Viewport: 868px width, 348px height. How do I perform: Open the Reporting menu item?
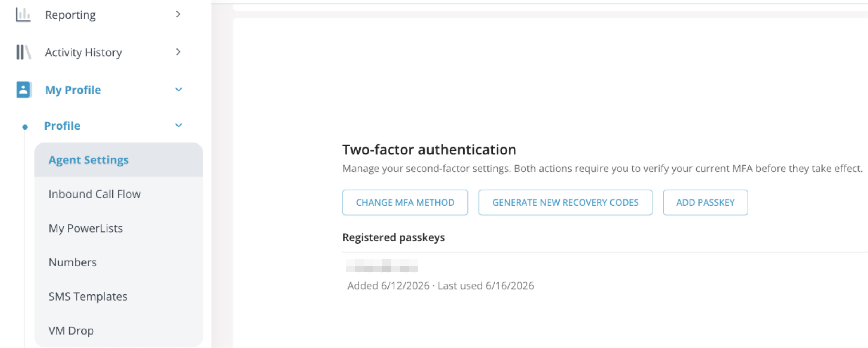[70, 15]
